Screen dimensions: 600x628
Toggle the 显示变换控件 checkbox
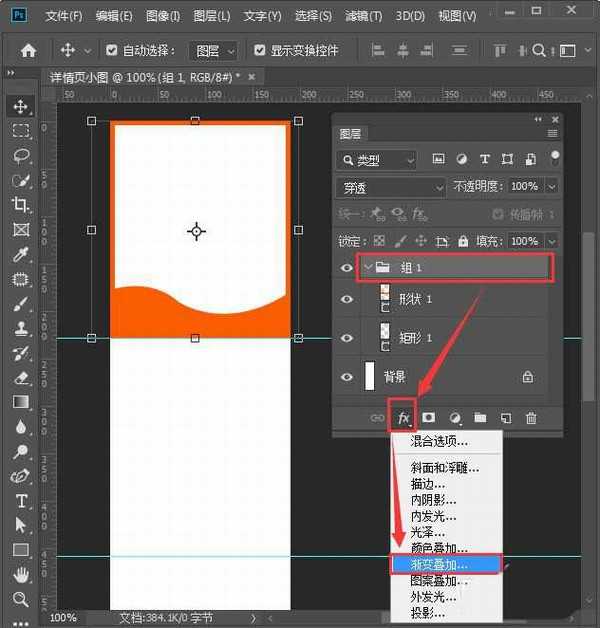click(x=260, y=50)
